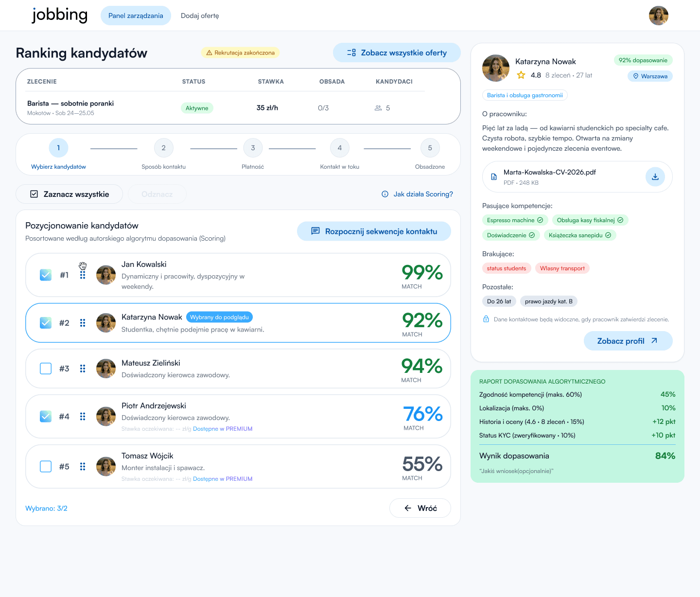Uncheck Jan Kowalski's candidate checkbox
The width and height of the screenshot is (700, 597).
(46, 275)
